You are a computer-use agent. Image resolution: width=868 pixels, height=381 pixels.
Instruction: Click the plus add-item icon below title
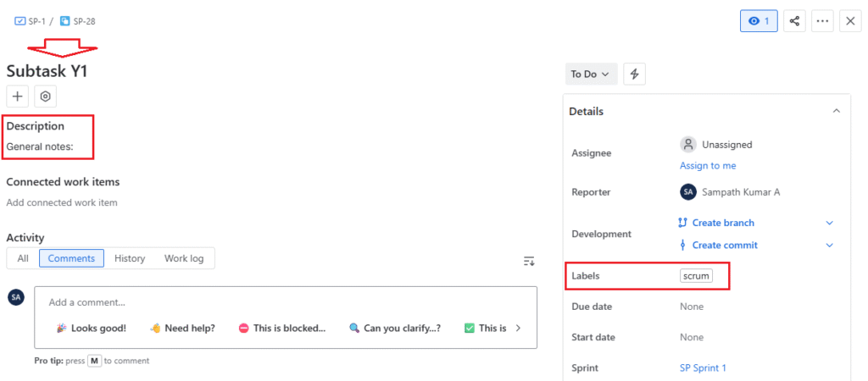tap(18, 97)
